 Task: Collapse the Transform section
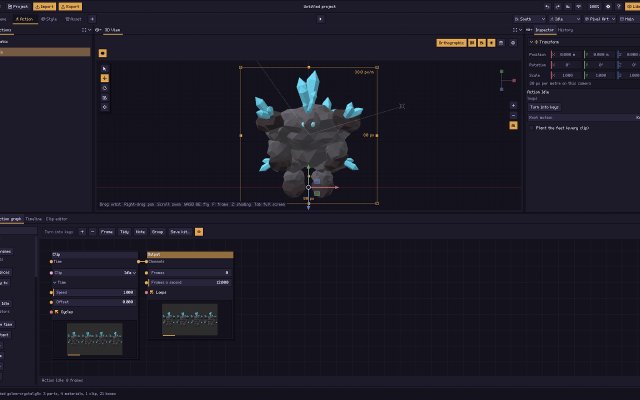pos(531,42)
